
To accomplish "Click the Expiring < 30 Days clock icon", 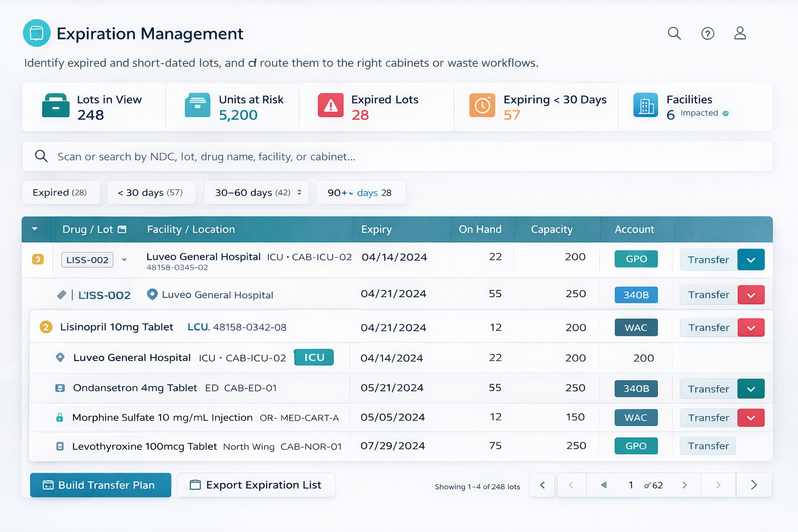I will pyautogui.click(x=482, y=104).
